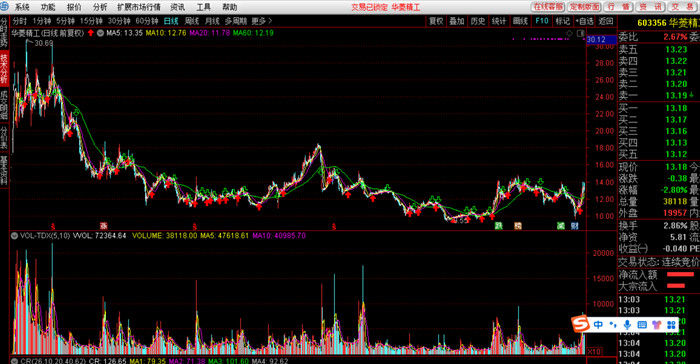Image resolution: width=700 pixels, height=364 pixels.
Task: Click Sogou microphone voice input icon
Action: (627, 325)
